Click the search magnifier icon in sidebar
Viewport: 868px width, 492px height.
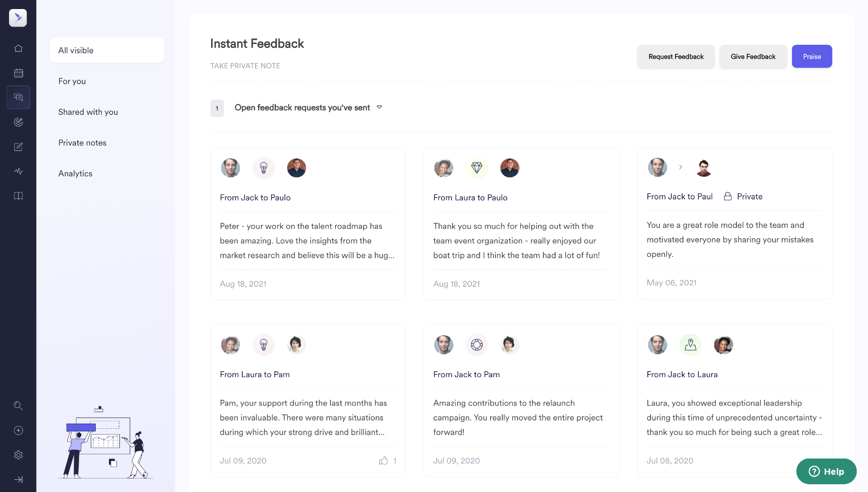(18, 406)
